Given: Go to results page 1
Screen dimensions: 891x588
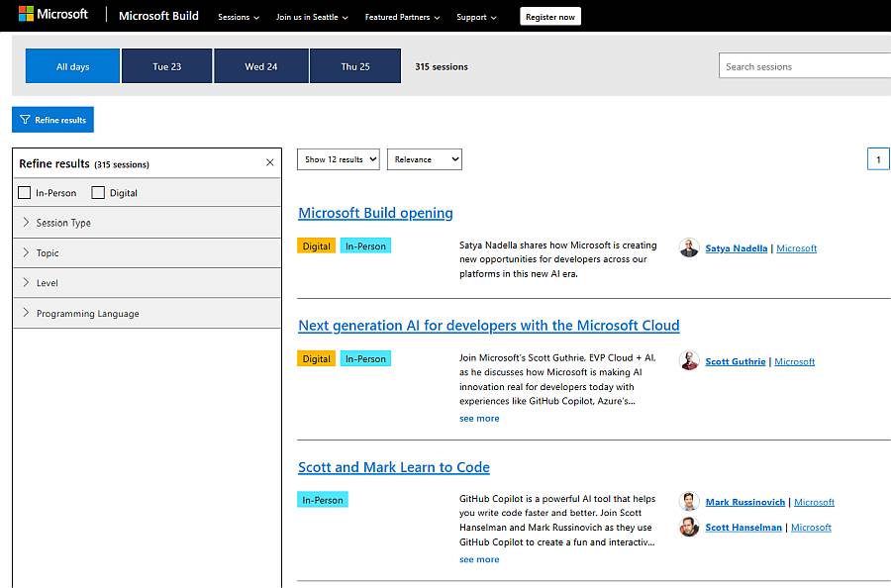Looking at the screenshot, I should [x=878, y=159].
